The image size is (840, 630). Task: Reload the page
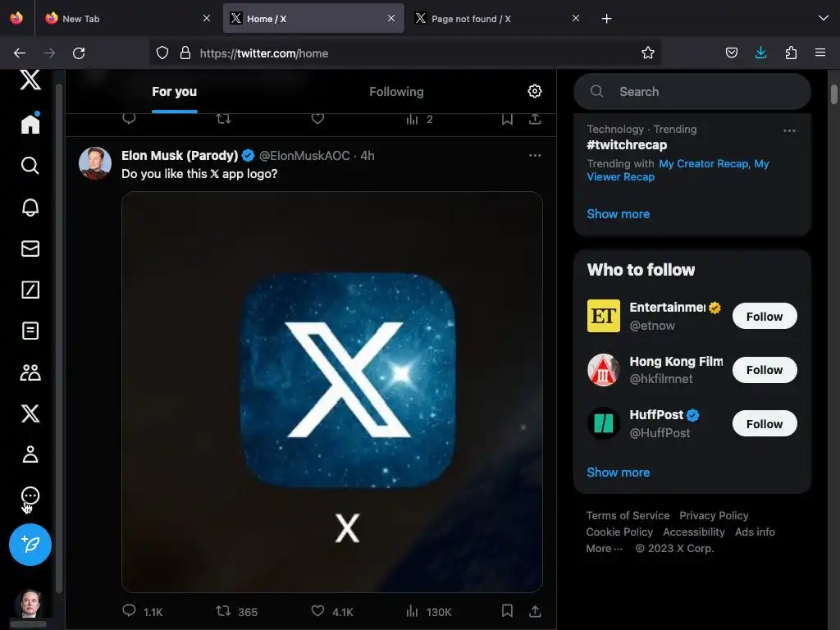79,53
